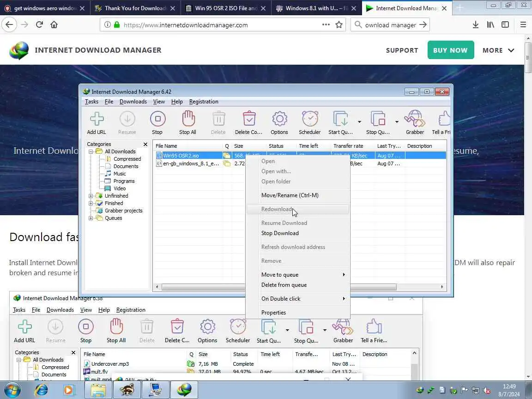Click Start Queue icon in IDM 6.42
532x399 pixels.
click(x=340, y=119)
